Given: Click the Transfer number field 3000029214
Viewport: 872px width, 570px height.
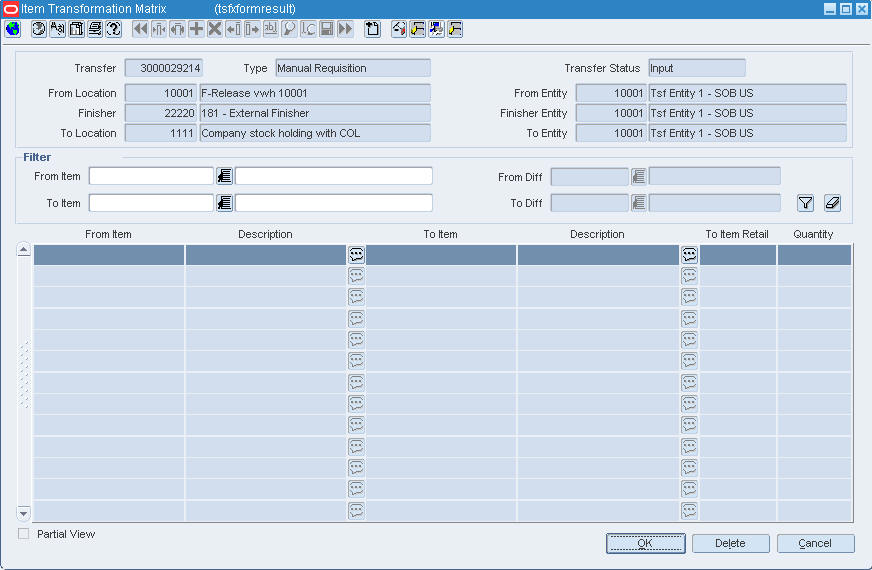Looking at the screenshot, I should pos(164,68).
